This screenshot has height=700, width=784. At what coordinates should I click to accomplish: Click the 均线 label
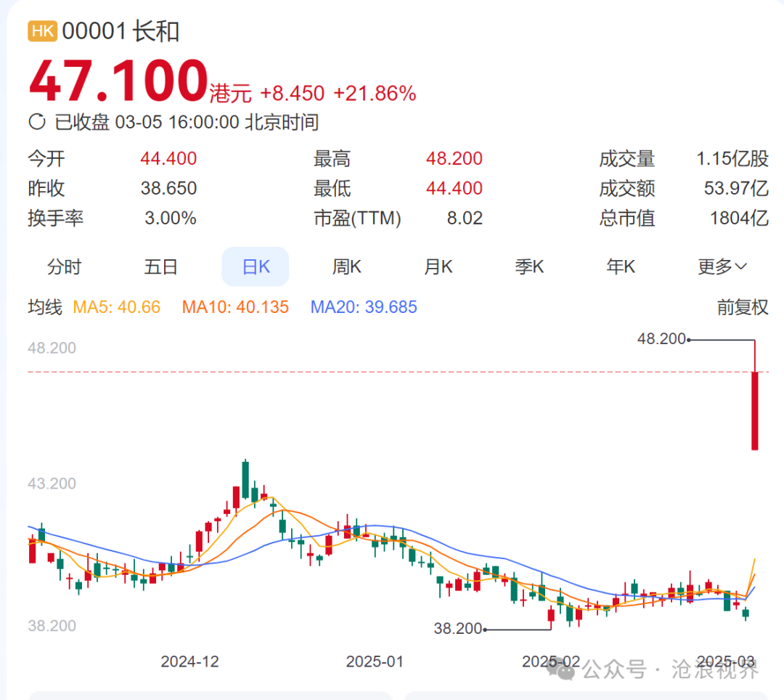[45, 307]
